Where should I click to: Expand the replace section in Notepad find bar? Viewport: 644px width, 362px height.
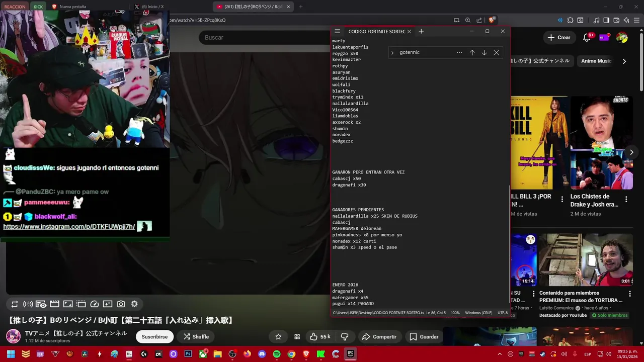tap(392, 52)
